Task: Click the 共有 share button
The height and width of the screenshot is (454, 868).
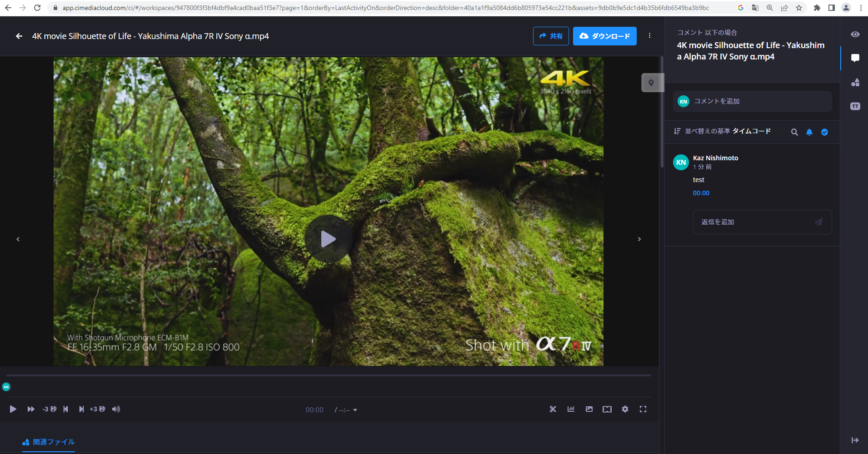Action: pyautogui.click(x=551, y=36)
